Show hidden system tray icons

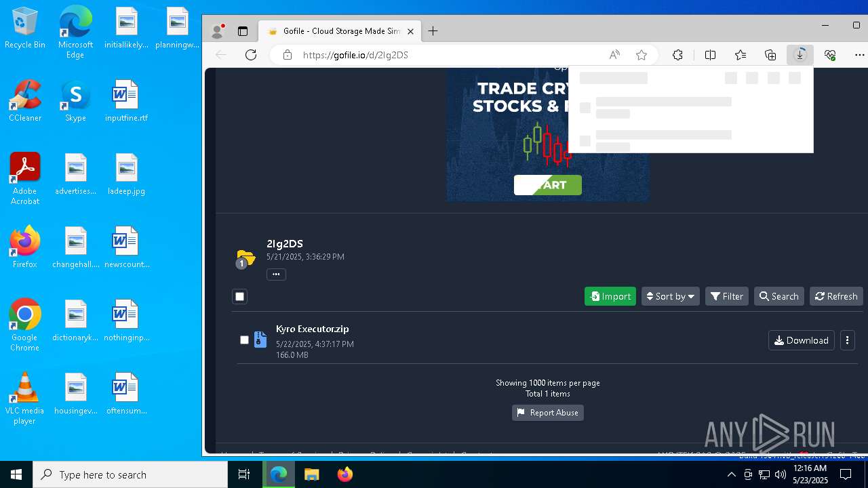[x=731, y=474]
